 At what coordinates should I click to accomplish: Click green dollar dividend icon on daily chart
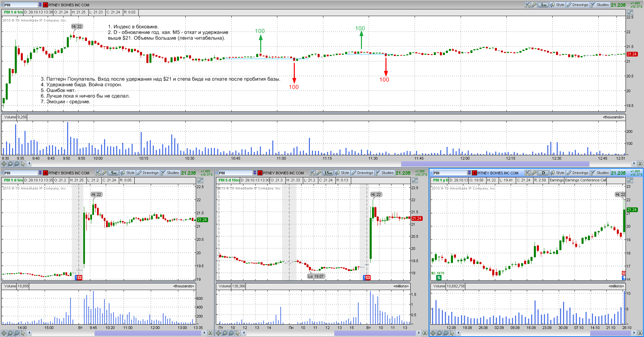pyautogui.click(x=439, y=278)
